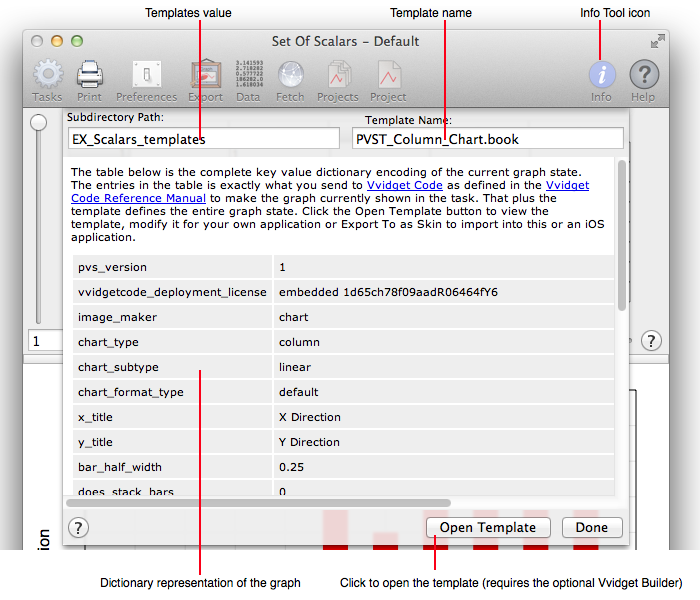This screenshot has height=600, width=700.
Task: Click the Done button
Action: tap(592, 528)
